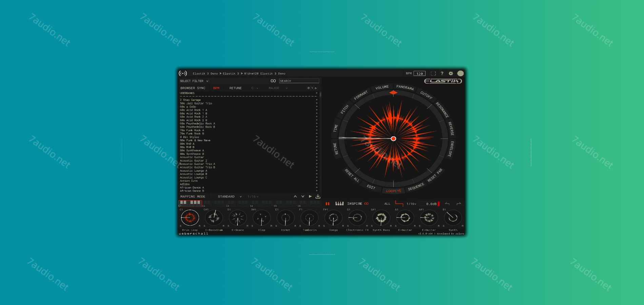
Task: Click the round beige indicator button
Action: 460,73
